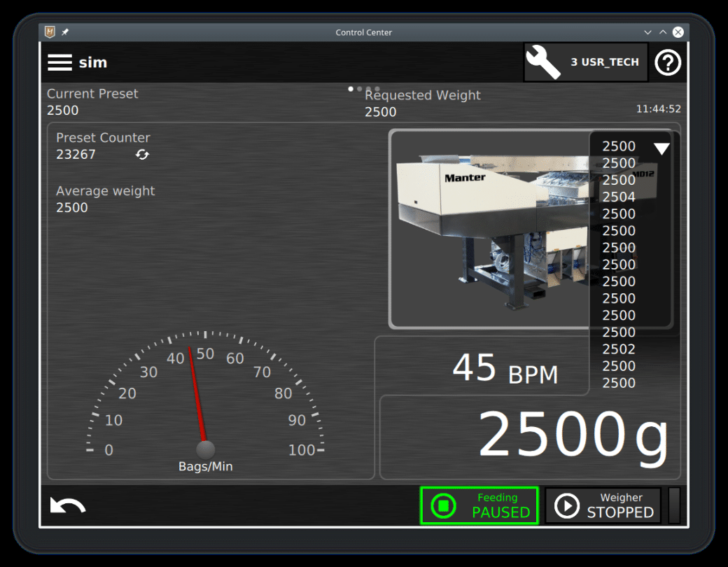This screenshot has width=728, height=567.
Task: Maximize the Control Center window
Action: 663,32
